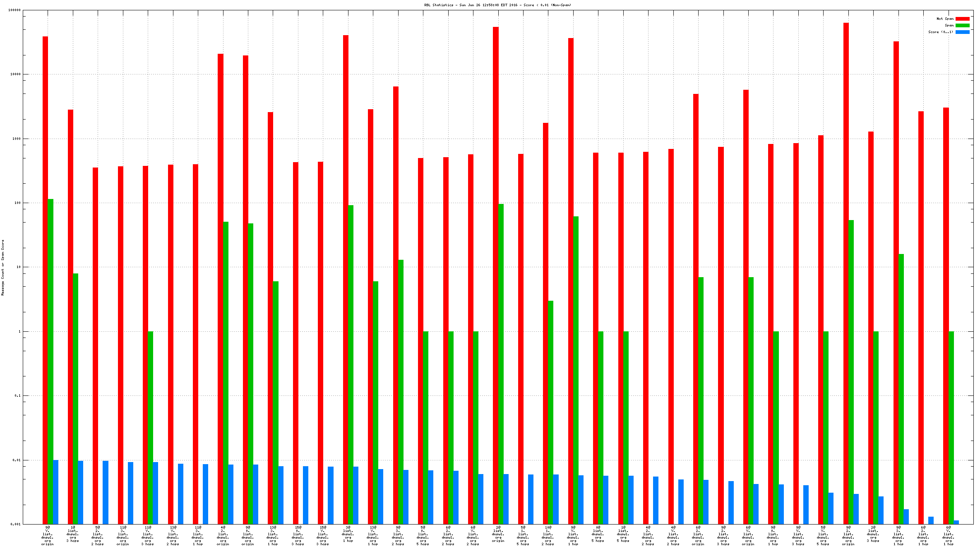Click the 'Message Count or Spam Score' axis title
This screenshot has height=551, width=980.
pyautogui.click(x=2, y=268)
